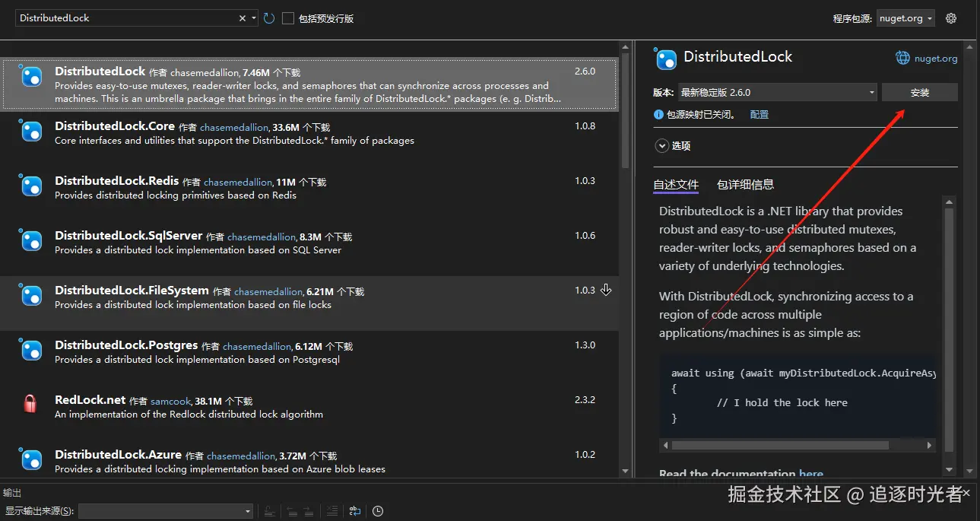
Task: Close the Output panel with the X
Action: click(x=966, y=493)
